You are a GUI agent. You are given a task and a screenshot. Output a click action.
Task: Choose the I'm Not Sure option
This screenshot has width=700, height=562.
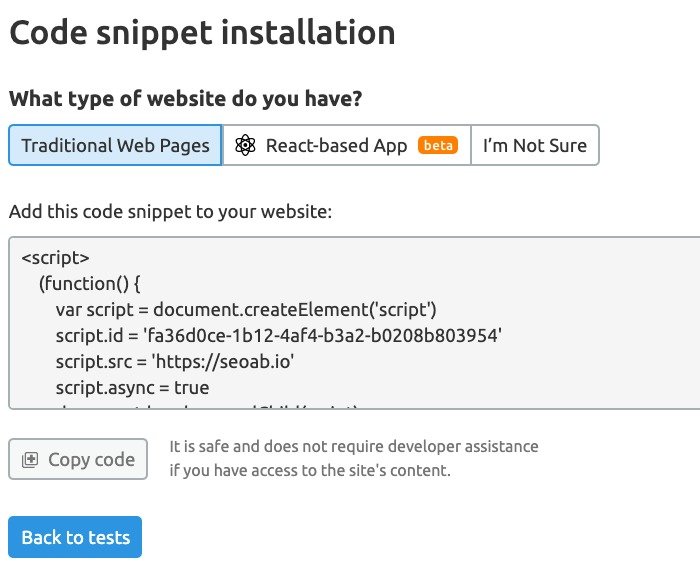[x=534, y=145]
